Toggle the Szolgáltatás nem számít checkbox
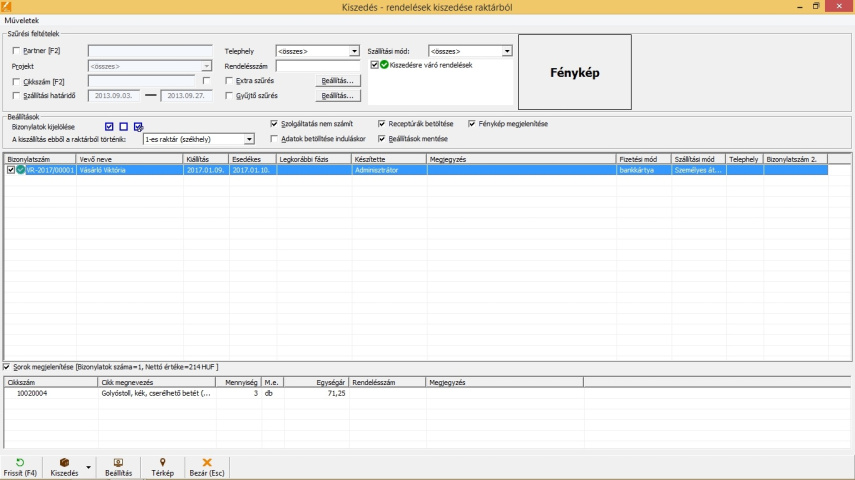The image size is (855, 480). coord(274,124)
